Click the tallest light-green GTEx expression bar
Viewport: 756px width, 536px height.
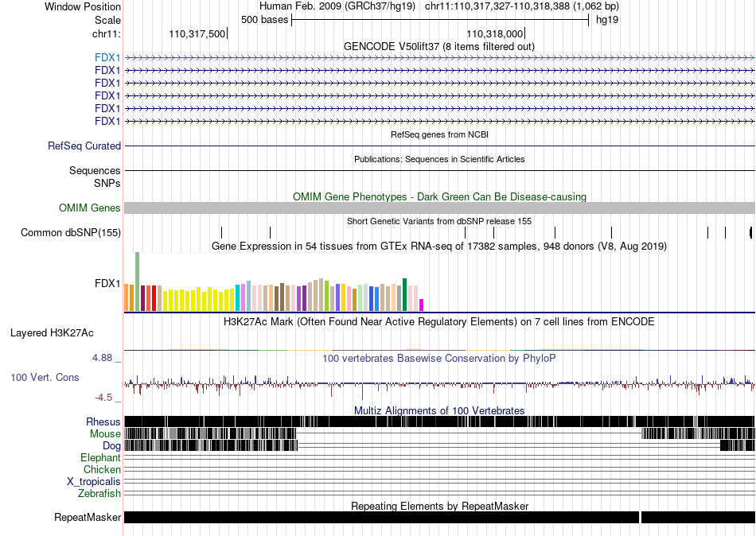point(138,282)
